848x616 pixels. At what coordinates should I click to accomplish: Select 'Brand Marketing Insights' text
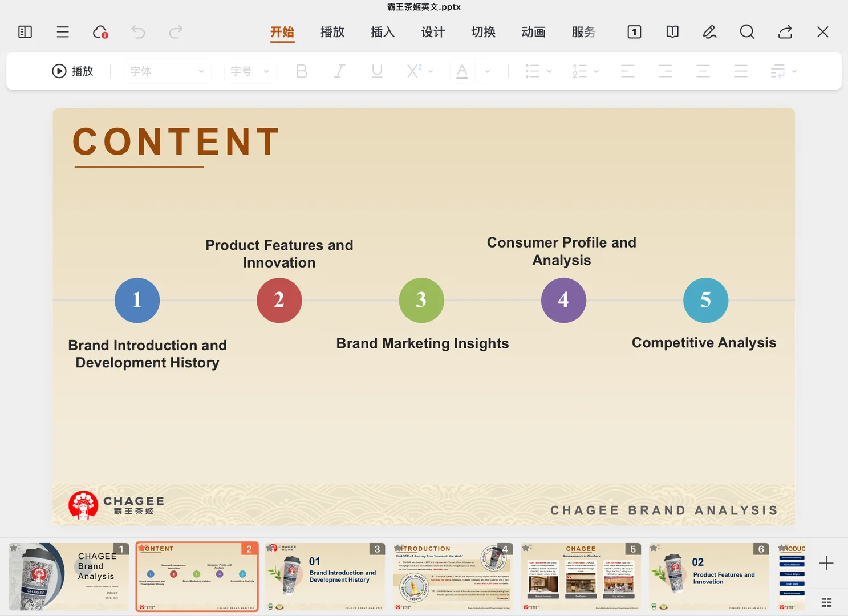[x=423, y=343]
